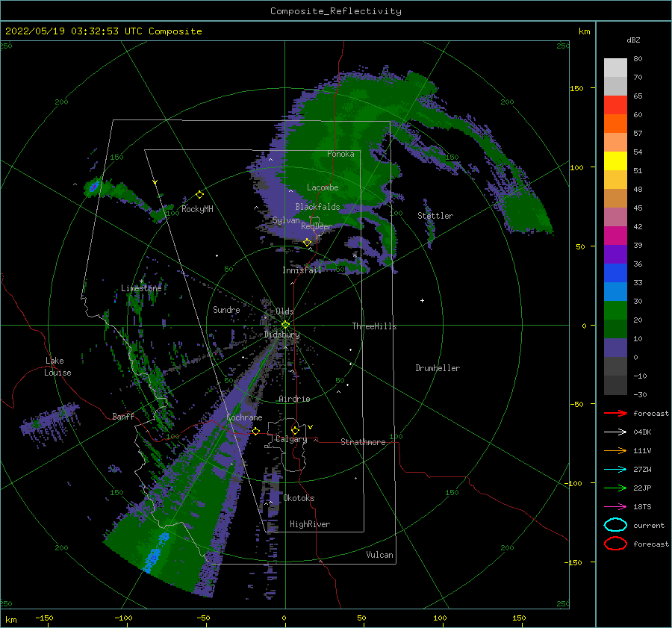Viewport: 672px width, 628px height.
Task: Click the orange 111V arrow icon
Action: coord(615,450)
